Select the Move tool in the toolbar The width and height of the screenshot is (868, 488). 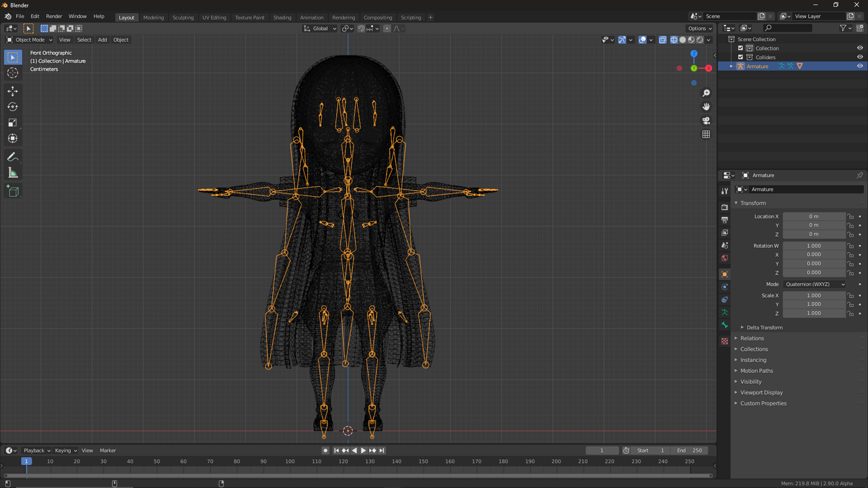pos(13,91)
